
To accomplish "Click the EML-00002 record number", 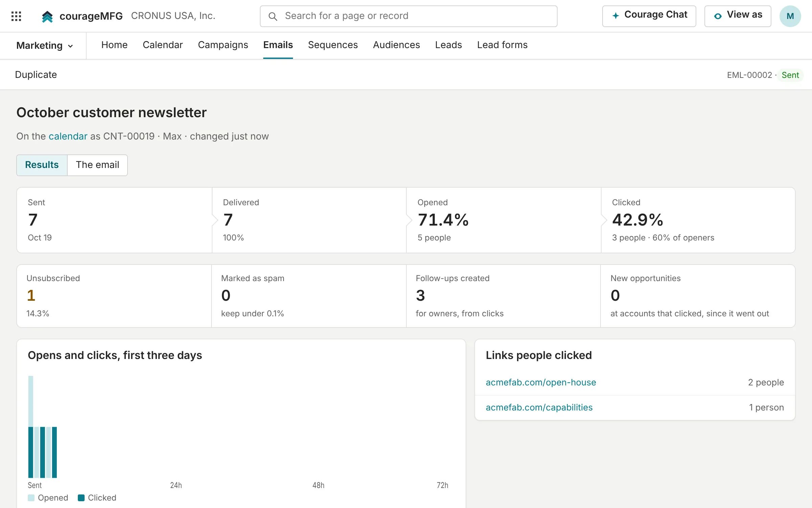I will [x=749, y=75].
